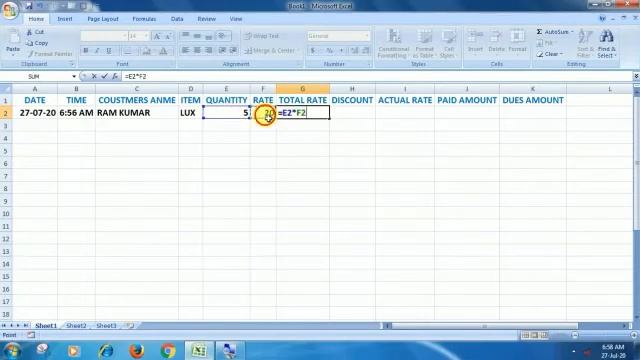Open the View ribbon tab
Viewport: 640px width, 360px height.
(236, 19)
